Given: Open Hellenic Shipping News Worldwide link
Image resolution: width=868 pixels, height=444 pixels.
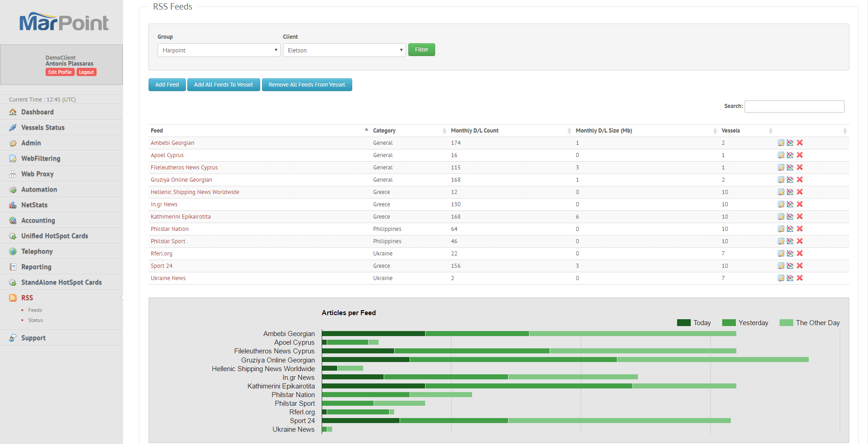Looking at the screenshot, I should 195,192.
